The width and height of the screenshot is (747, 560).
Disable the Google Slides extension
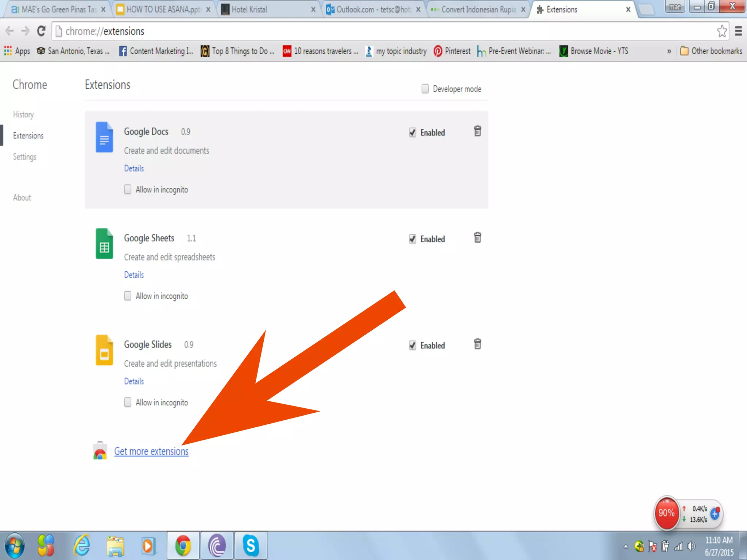[x=413, y=345]
